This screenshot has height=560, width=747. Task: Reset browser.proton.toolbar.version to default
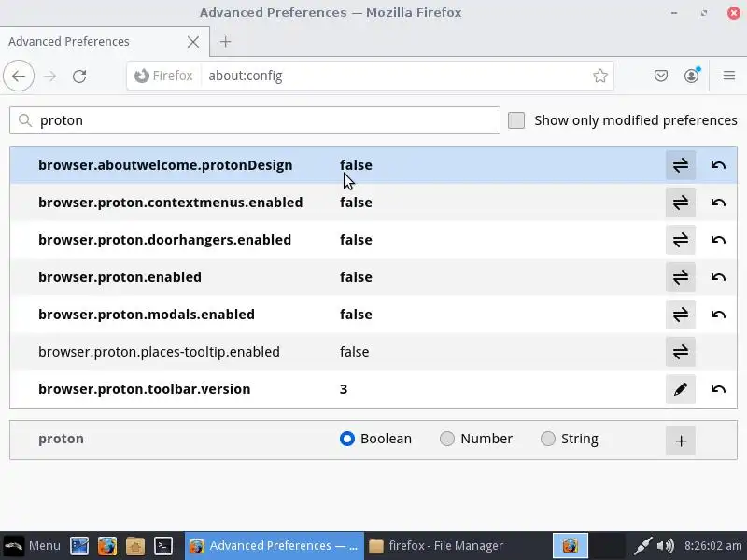pos(718,389)
